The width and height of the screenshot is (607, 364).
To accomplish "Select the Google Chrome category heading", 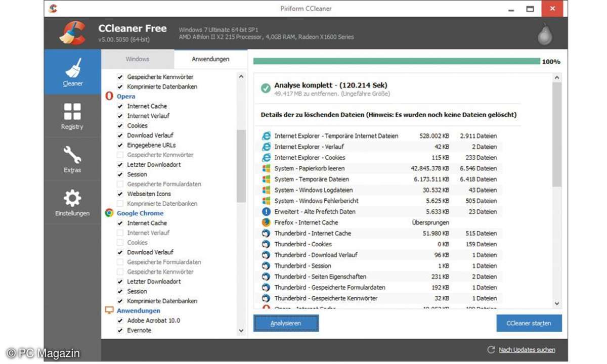I will click(140, 213).
